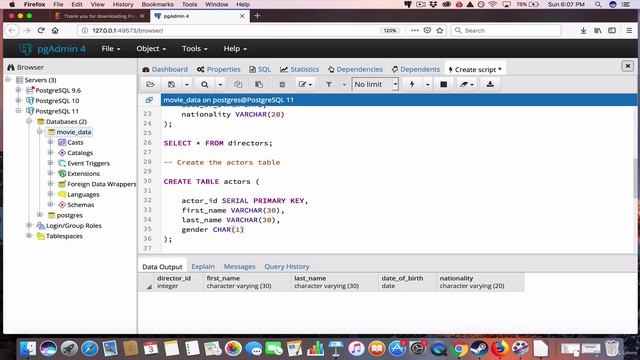
Task: Click the Firefox home icon
Action: [x=55, y=31]
